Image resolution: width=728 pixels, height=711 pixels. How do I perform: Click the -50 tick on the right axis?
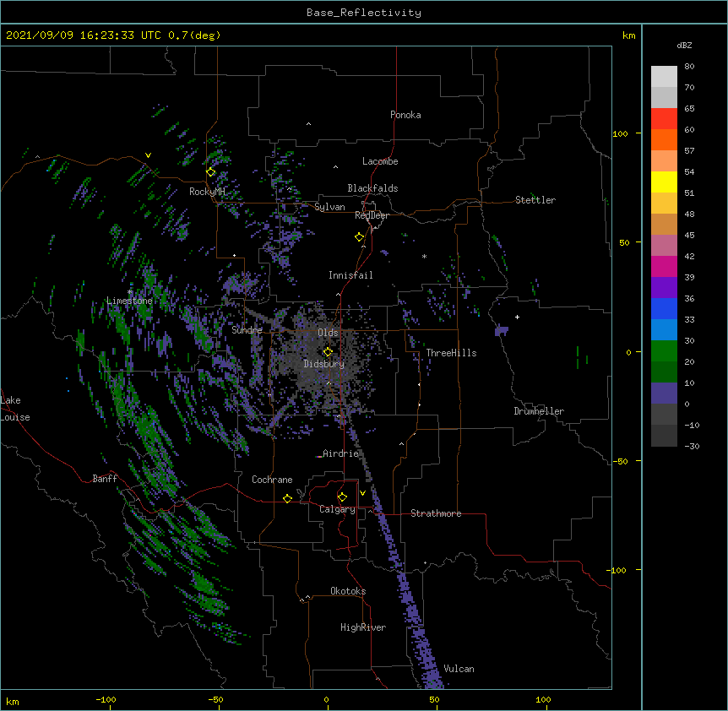(620, 461)
